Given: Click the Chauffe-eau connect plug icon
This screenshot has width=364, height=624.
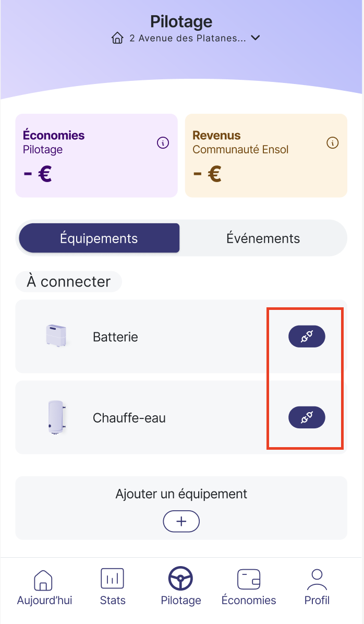Looking at the screenshot, I should (307, 417).
